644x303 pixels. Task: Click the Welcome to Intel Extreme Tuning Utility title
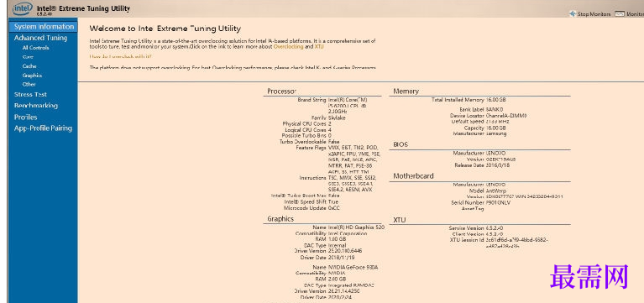click(165, 29)
